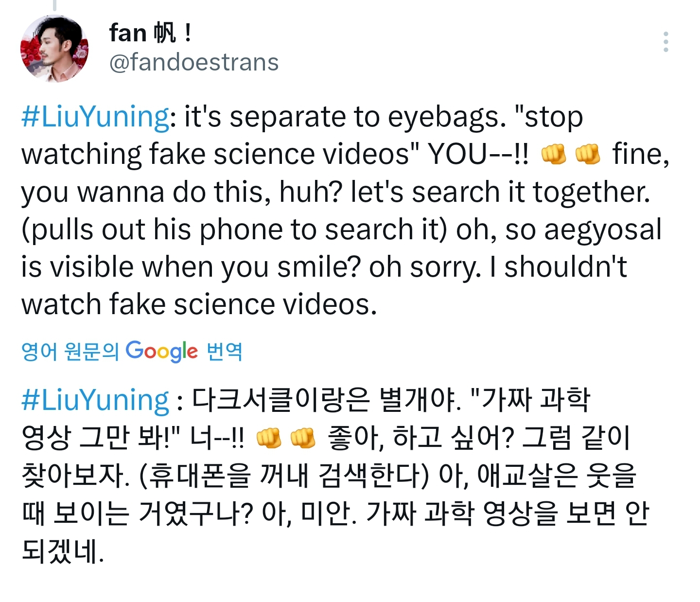Screen dimensions: 700x602
Task: Click the Korean word "애교살은"
Action: 527,476
